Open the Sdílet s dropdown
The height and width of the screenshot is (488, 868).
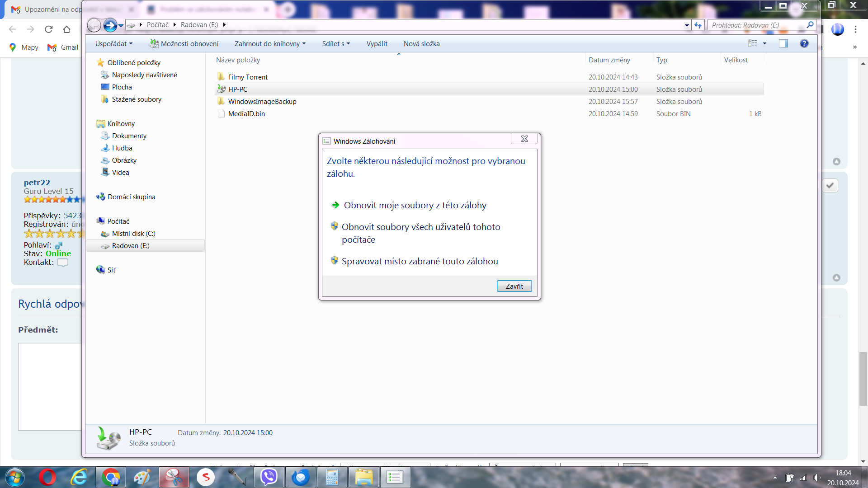(336, 44)
